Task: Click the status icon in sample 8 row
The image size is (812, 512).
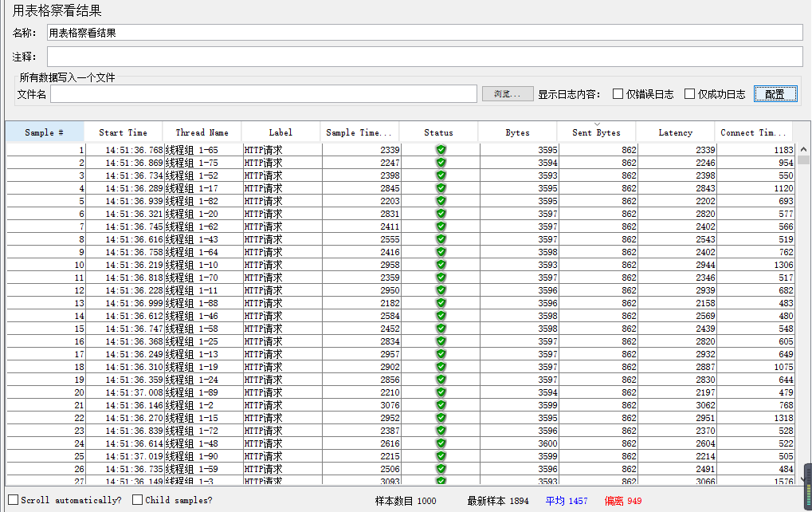Action: (x=441, y=239)
